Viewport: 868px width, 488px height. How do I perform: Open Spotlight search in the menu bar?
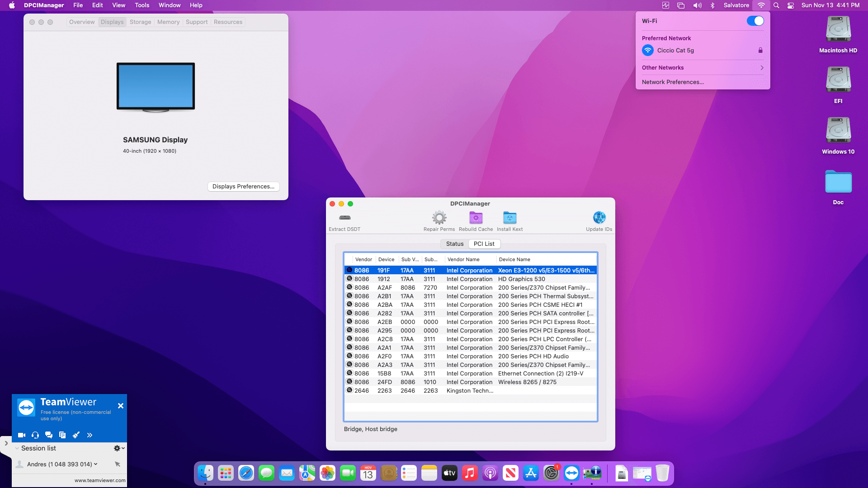776,5
